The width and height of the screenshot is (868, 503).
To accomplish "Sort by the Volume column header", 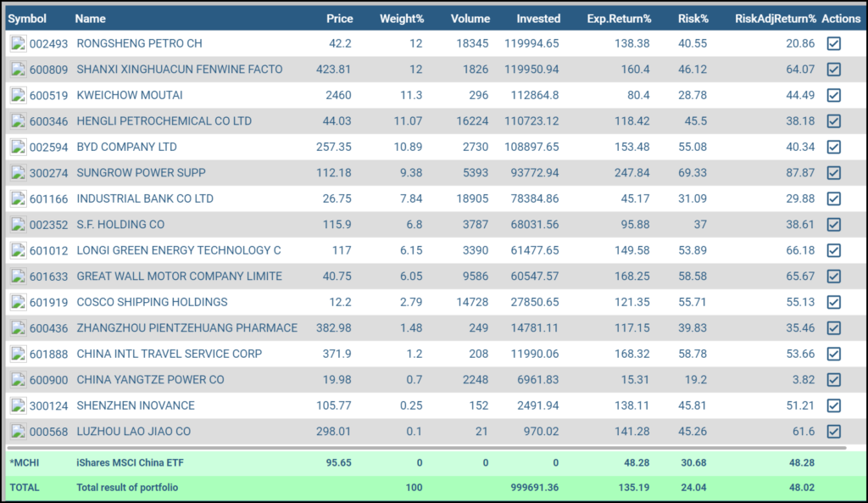I will pyautogui.click(x=470, y=19).
